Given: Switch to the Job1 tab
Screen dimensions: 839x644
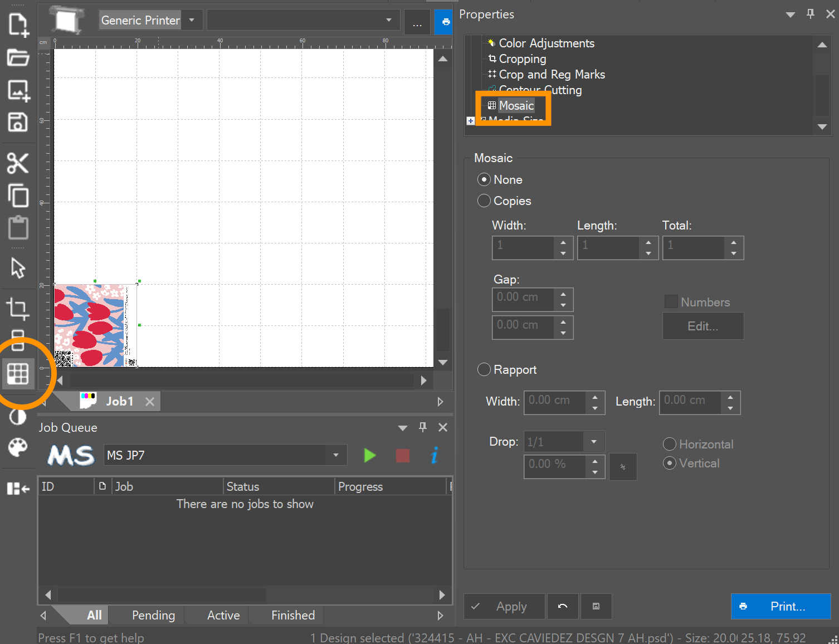Looking at the screenshot, I should pyautogui.click(x=119, y=401).
